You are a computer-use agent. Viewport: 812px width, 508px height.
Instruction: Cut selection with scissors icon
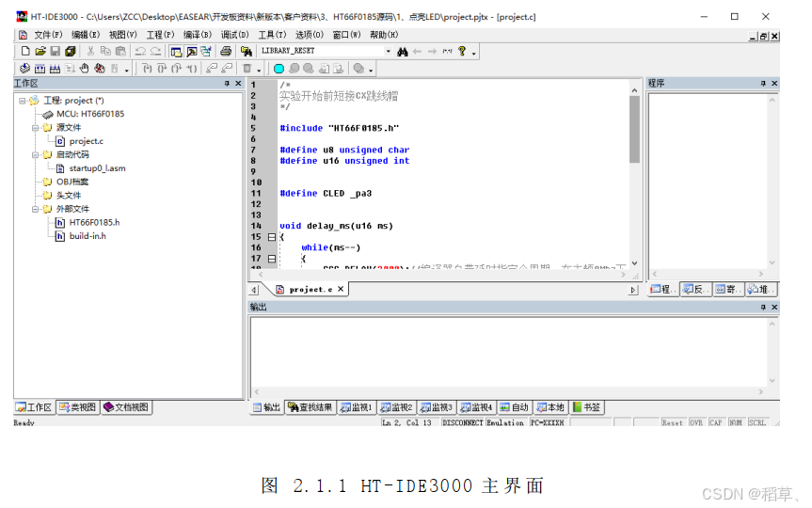(x=90, y=51)
